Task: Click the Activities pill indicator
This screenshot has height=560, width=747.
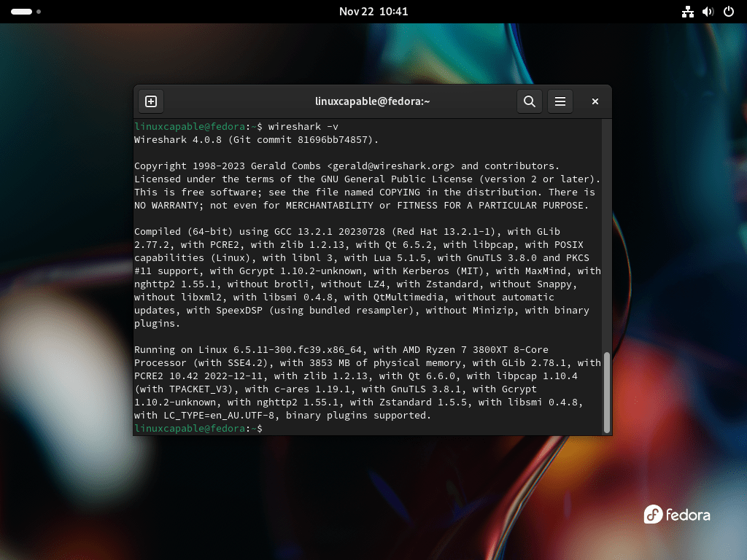Action: coord(20,12)
